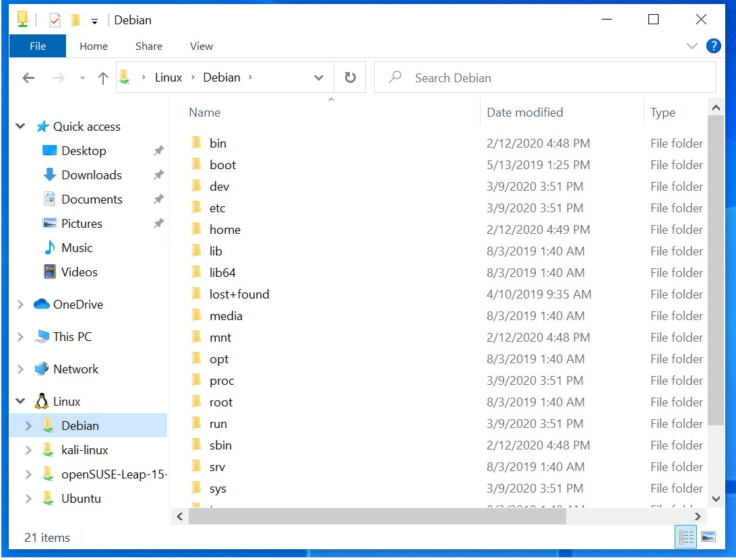Go back with the Back arrow
The image size is (736, 560).
pyautogui.click(x=28, y=77)
